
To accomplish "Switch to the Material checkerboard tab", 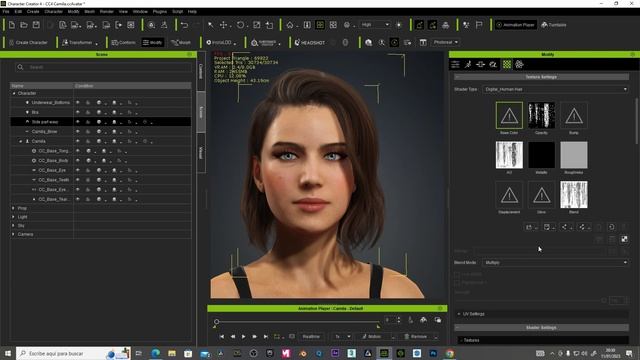I will pyautogui.click(x=507, y=64).
